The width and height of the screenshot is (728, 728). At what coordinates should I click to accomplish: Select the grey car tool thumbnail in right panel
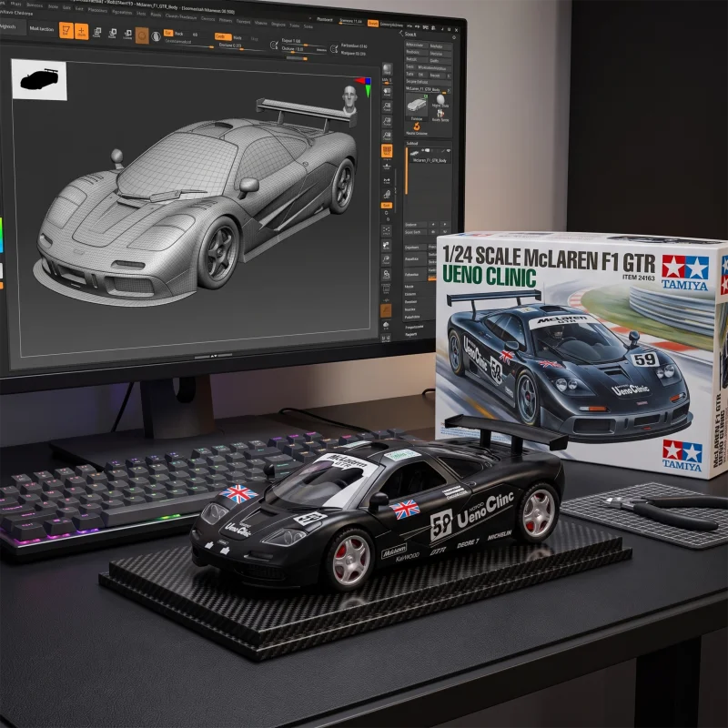(x=417, y=105)
